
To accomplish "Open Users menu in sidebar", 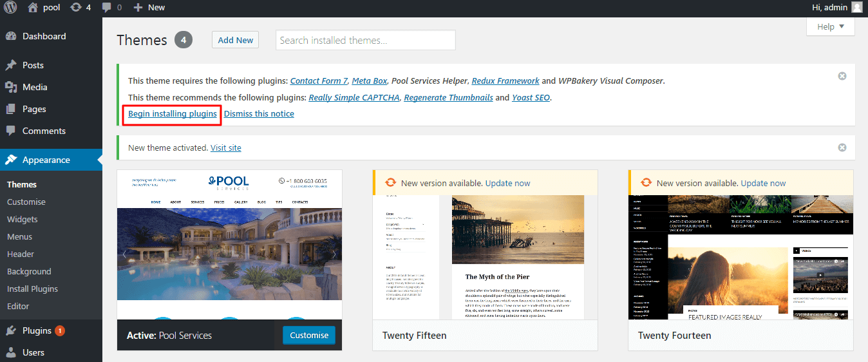I will click(x=51, y=352).
